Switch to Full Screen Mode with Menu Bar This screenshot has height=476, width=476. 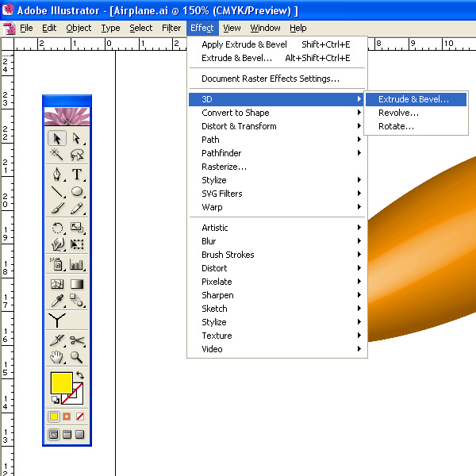coord(67,435)
